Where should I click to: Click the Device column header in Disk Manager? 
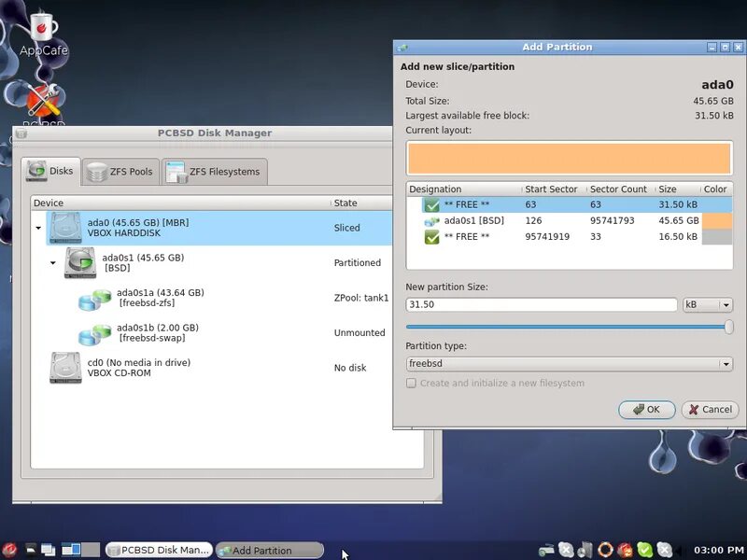coord(181,203)
